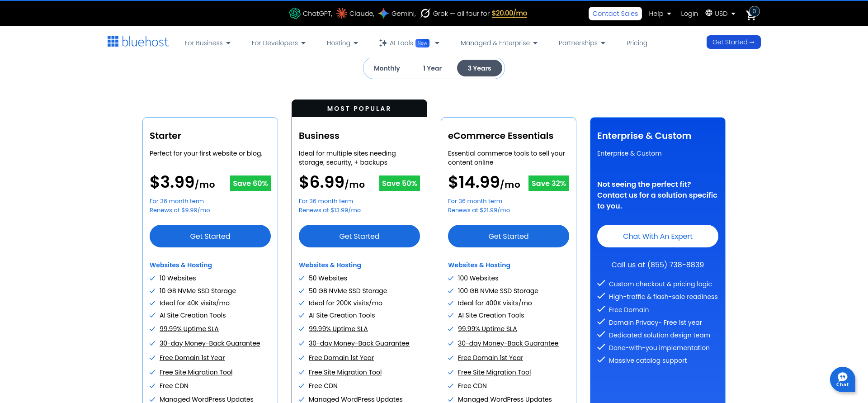The width and height of the screenshot is (868, 403).
Task: Click 'Custom checkout & pricing logic' item
Action: point(660,284)
